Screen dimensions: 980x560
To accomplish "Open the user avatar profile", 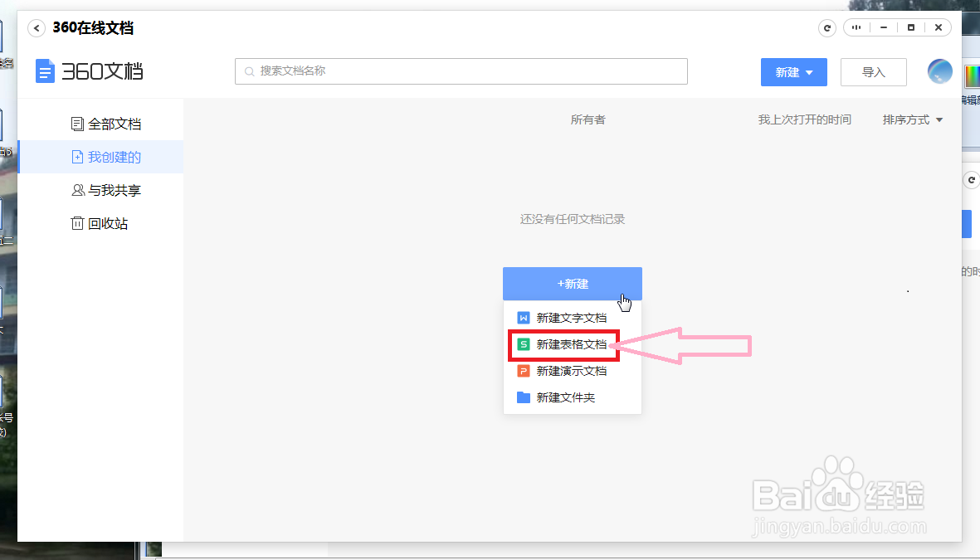I will click(x=939, y=71).
